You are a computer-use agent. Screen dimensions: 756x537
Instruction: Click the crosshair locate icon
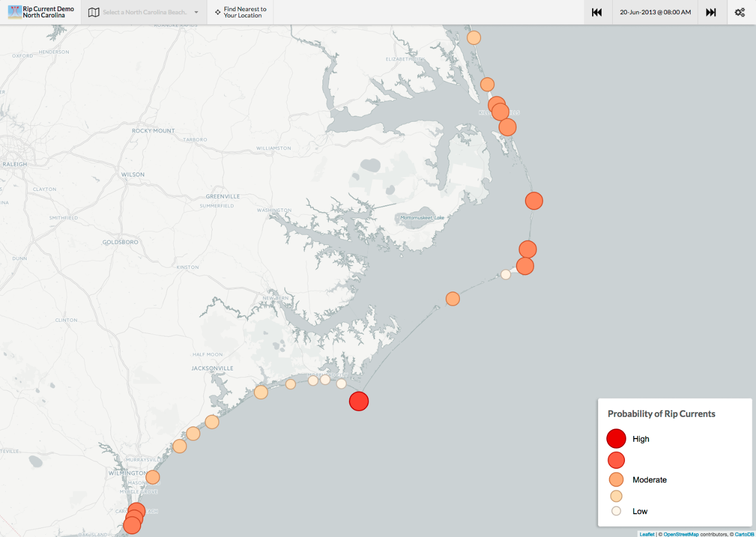click(218, 12)
